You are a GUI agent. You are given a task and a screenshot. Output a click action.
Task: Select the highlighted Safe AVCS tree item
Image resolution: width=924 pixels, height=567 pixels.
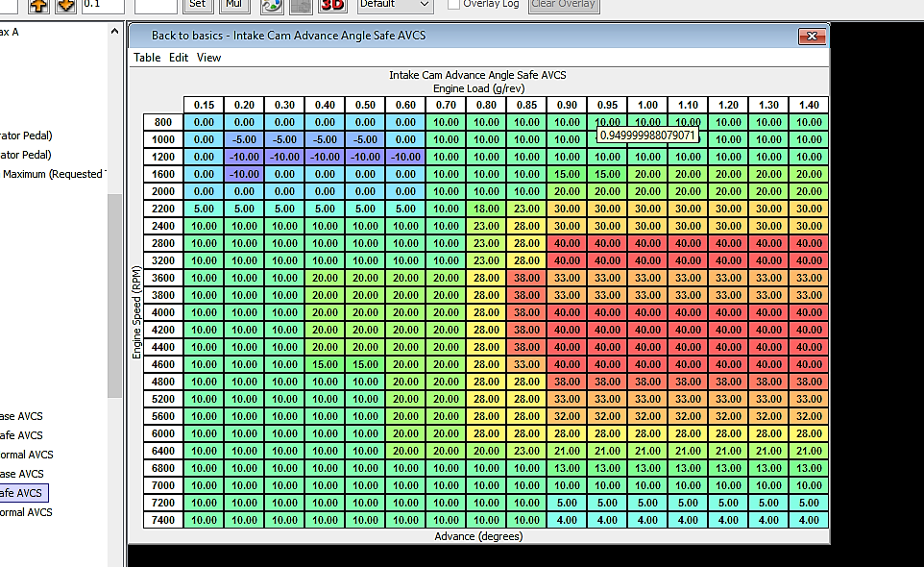coord(21,493)
